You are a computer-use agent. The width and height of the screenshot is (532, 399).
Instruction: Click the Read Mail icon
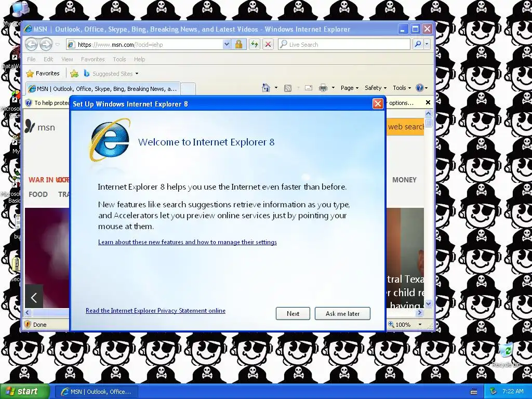(309, 88)
